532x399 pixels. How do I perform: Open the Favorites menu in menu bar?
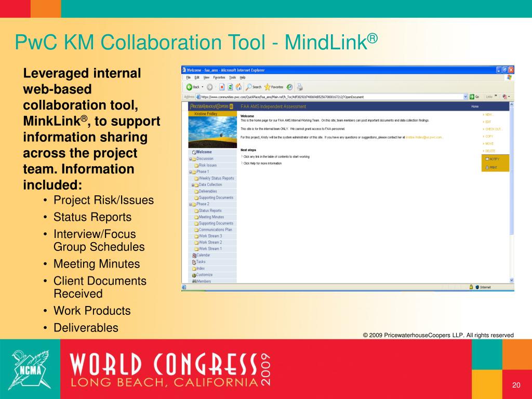[x=219, y=77]
